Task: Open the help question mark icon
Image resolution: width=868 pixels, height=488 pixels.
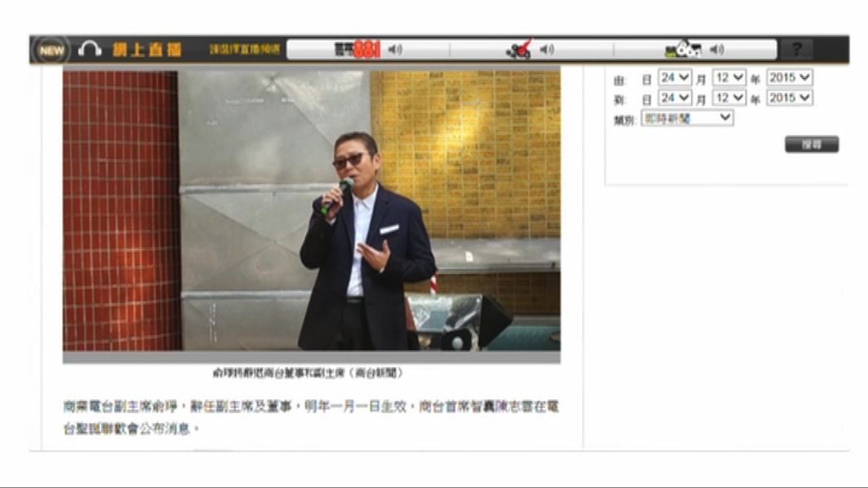Action: click(x=795, y=49)
